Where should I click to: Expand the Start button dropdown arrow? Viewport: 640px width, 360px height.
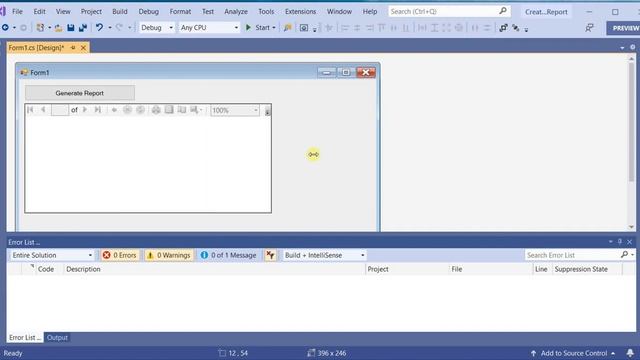click(274, 28)
